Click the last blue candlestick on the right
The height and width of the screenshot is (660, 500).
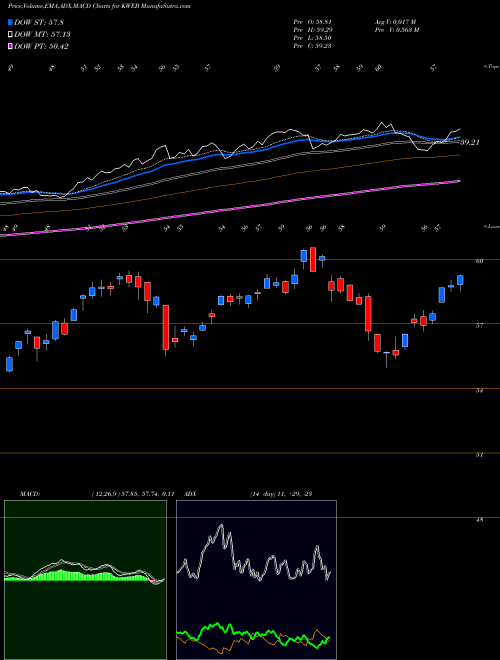[x=460, y=280]
